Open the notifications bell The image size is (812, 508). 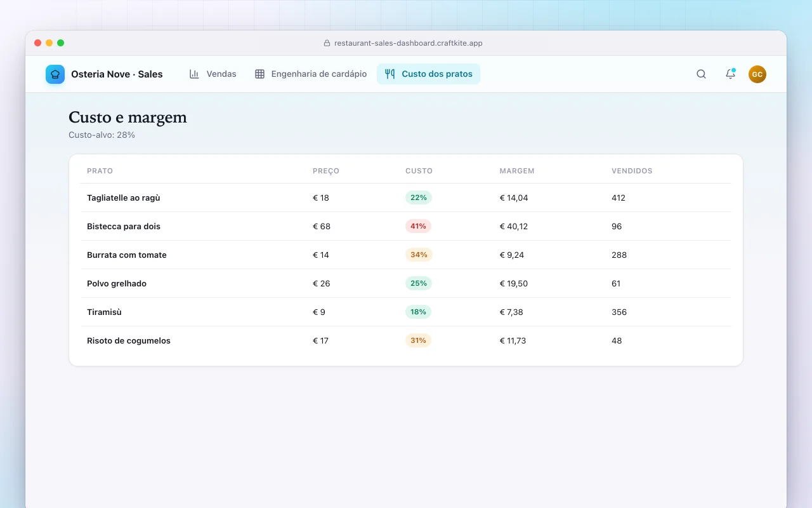coord(730,74)
